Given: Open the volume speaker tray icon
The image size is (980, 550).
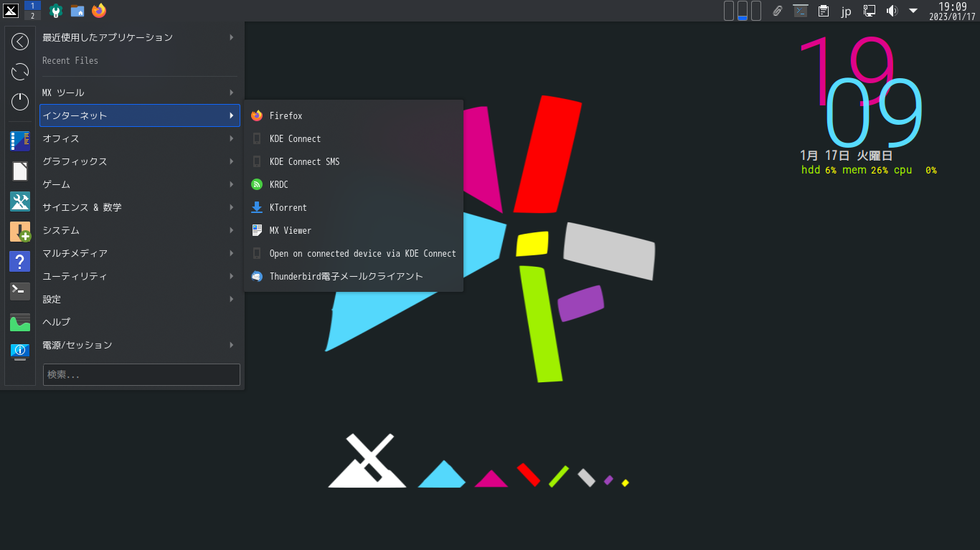Looking at the screenshot, I should 892,11.
